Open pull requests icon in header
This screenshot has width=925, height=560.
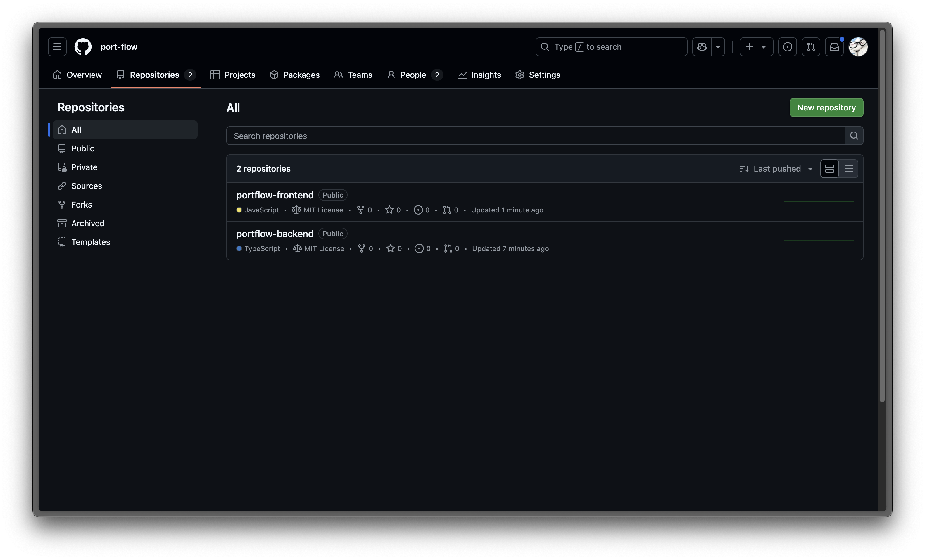811,47
